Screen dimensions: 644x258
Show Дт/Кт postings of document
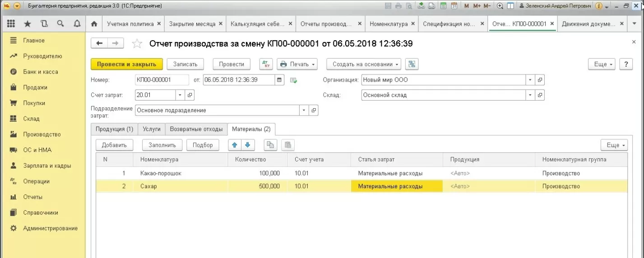point(266,64)
